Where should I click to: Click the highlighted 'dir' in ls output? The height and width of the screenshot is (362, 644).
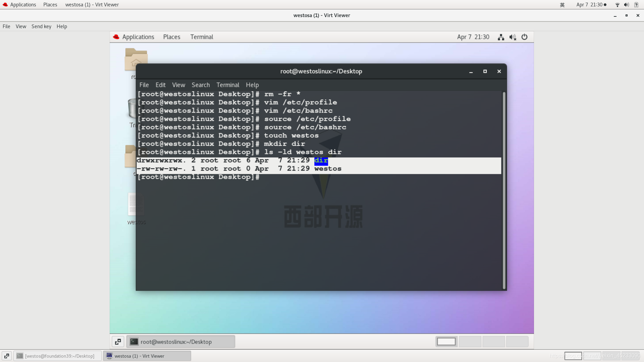point(321,161)
